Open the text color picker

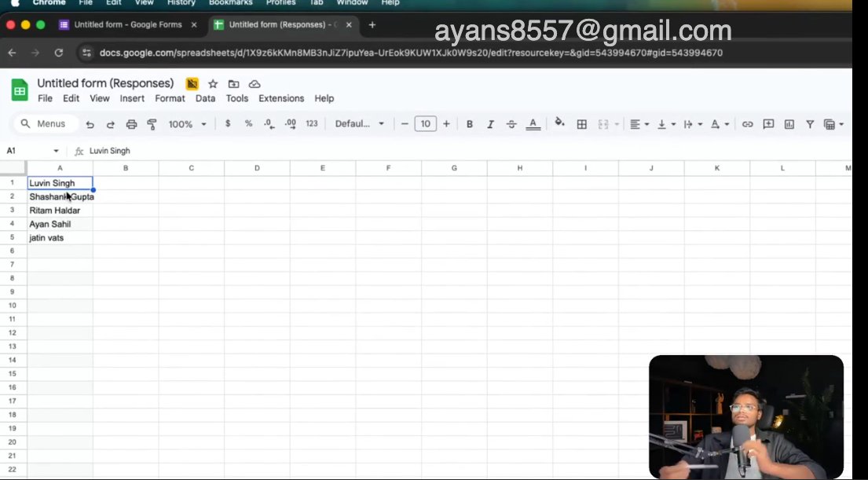[x=533, y=124]
